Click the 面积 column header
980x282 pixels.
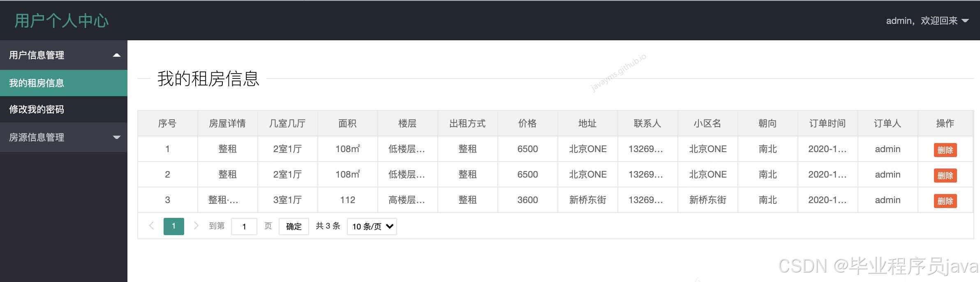point(347,123)
